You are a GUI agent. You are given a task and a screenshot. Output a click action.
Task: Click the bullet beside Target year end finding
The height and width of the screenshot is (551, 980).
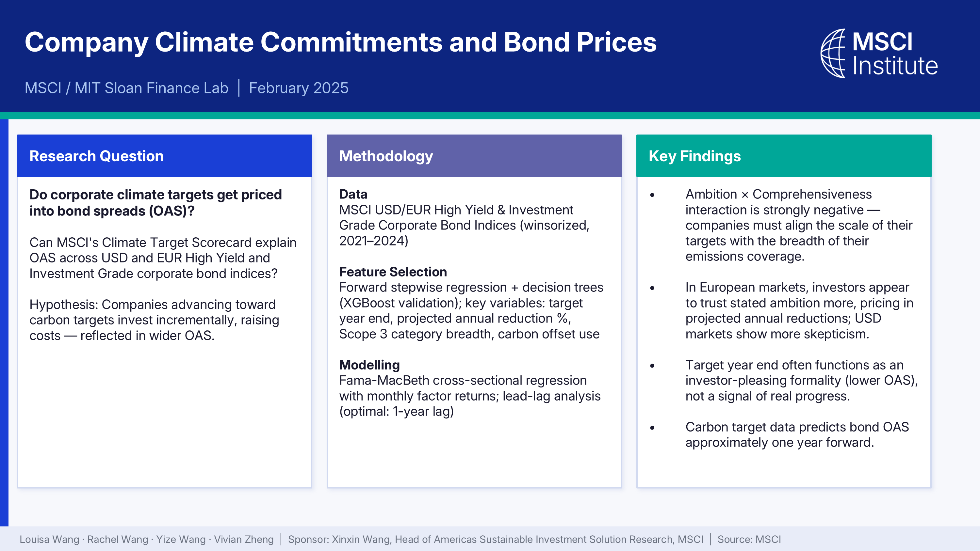(652, 366)
